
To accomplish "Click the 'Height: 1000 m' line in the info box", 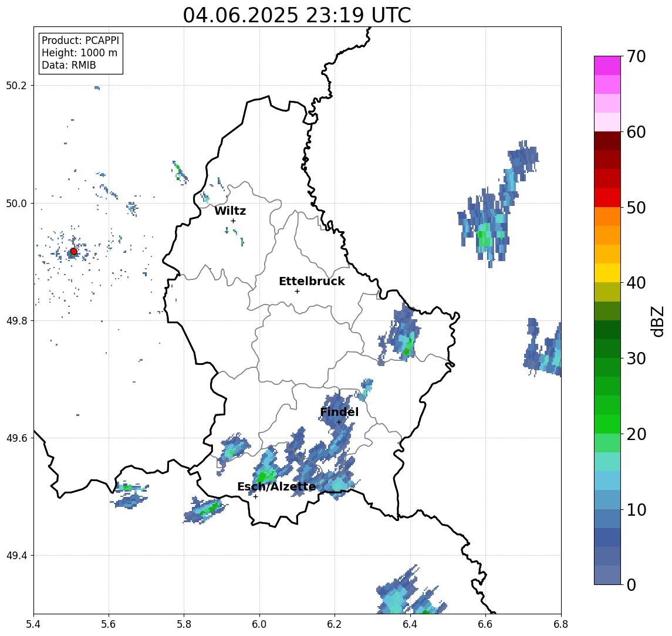I will point(79,53).
